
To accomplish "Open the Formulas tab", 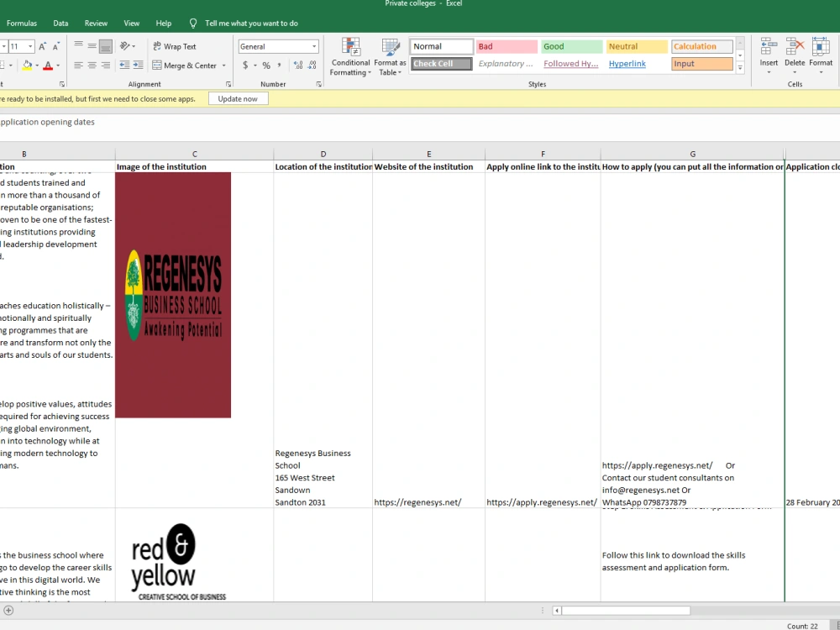I will (x=22, y=23).
